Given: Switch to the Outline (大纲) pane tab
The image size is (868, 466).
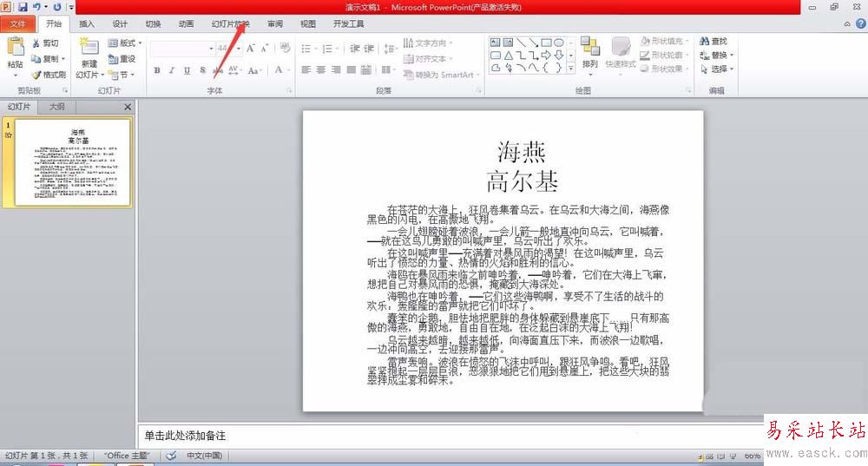Looking at the screenshot, I should pyautogui.click(x=57, y=106).
